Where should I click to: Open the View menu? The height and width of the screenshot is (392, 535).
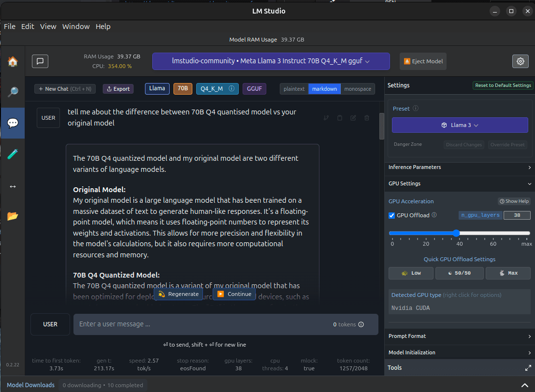point(48,27)
